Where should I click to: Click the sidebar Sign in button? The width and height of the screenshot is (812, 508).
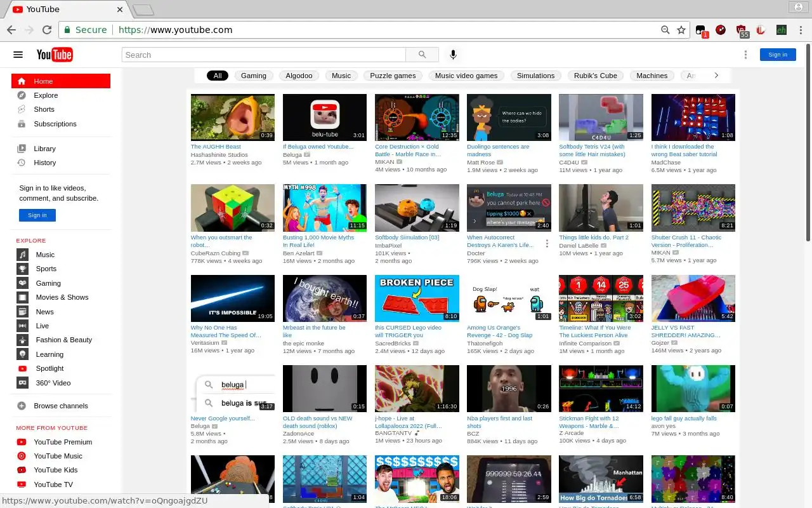pos(37,215)
